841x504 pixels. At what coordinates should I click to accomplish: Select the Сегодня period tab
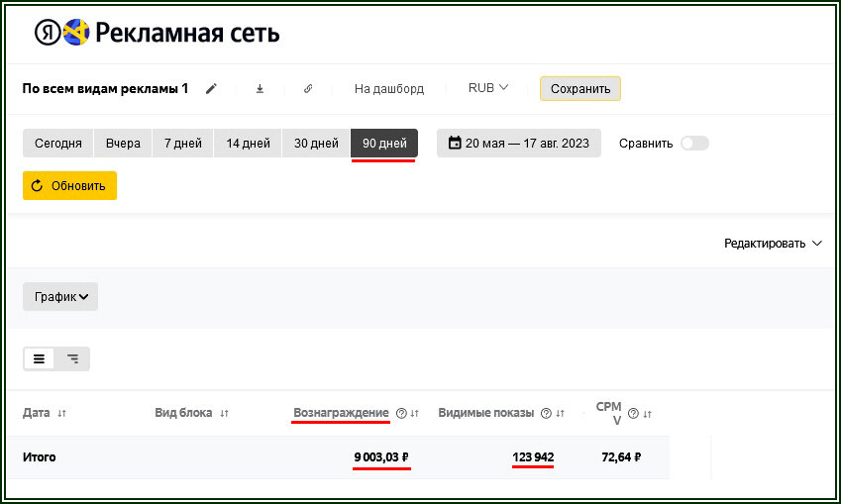pos(57,144)
